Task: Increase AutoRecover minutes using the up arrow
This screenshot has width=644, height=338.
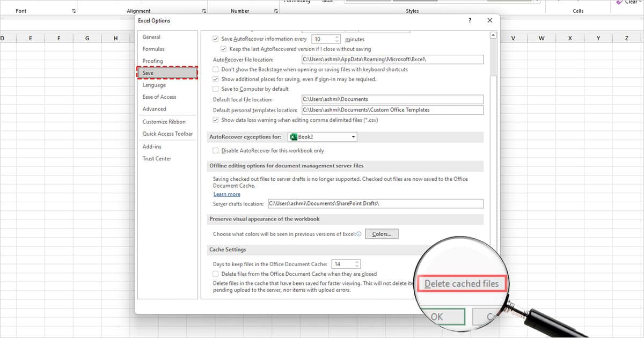Action: [337, 36]
